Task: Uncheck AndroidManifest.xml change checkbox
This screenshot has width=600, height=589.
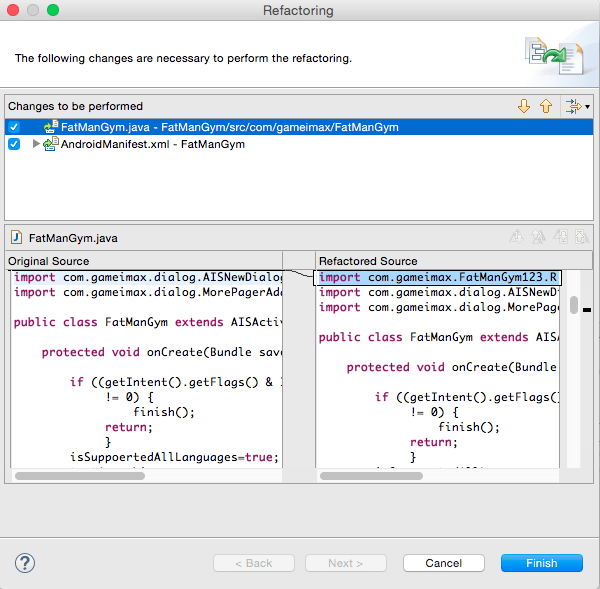Action: pyautogui.click(x=14, y=144)
